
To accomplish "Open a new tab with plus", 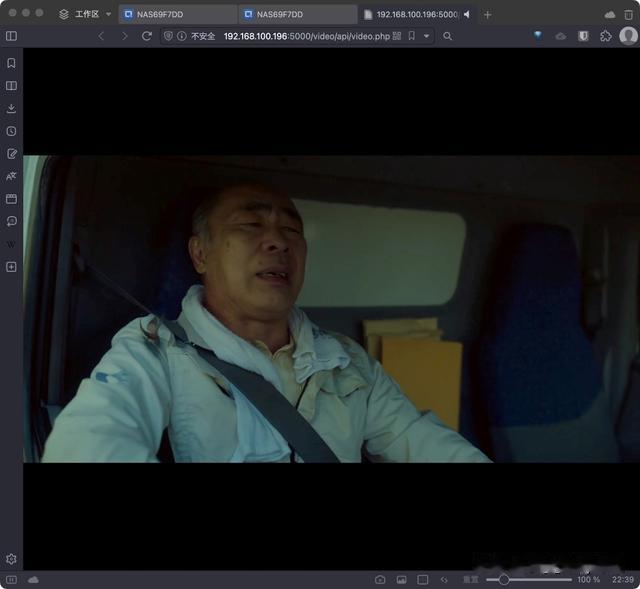I will [487, 15].
